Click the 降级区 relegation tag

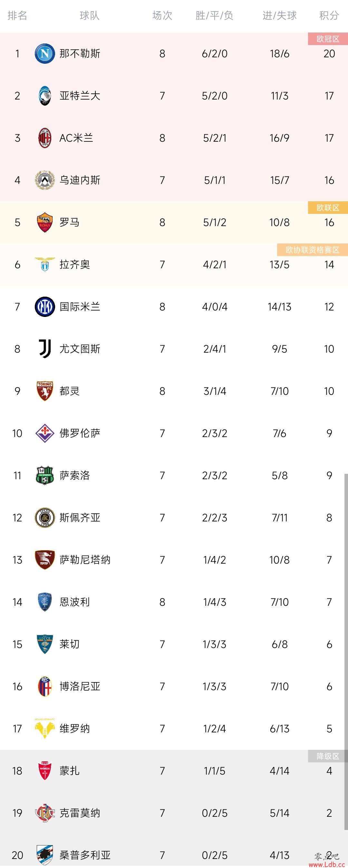click(328, 756)
